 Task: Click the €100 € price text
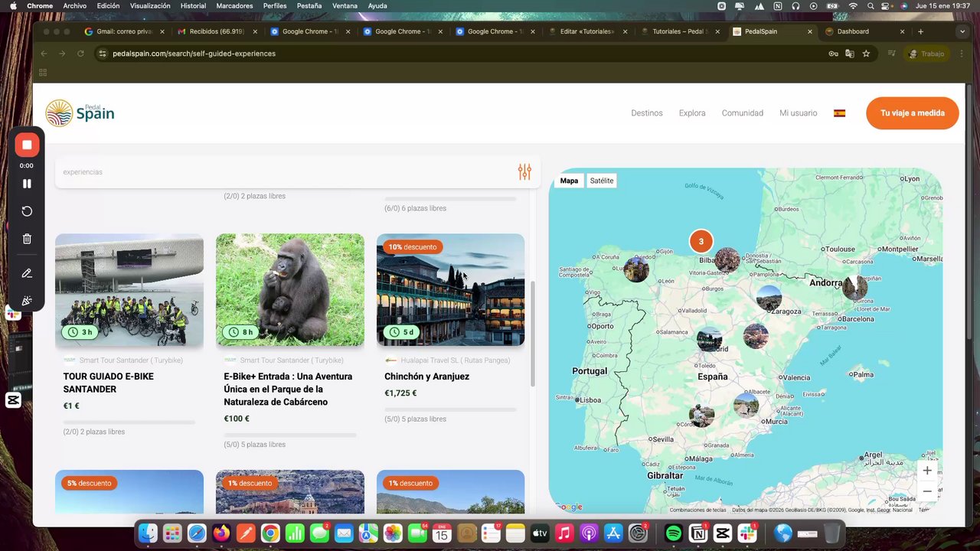[x=237, y=419]
